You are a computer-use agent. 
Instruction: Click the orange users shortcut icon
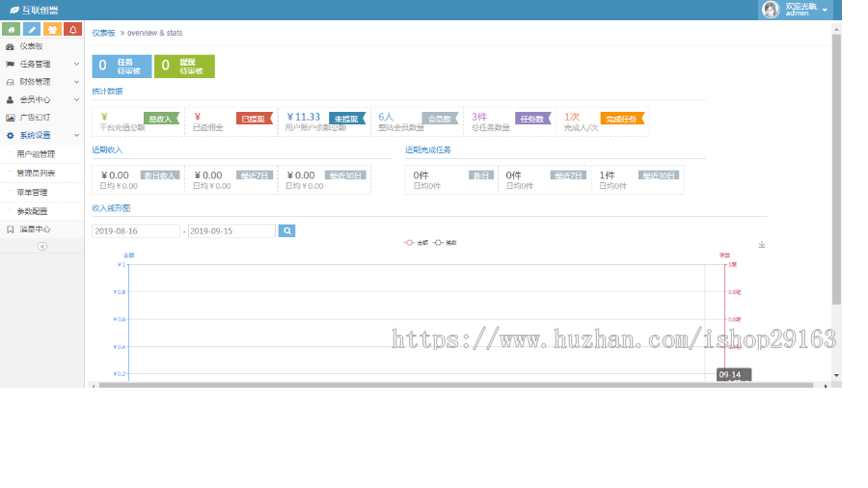[x=52, y=29]
